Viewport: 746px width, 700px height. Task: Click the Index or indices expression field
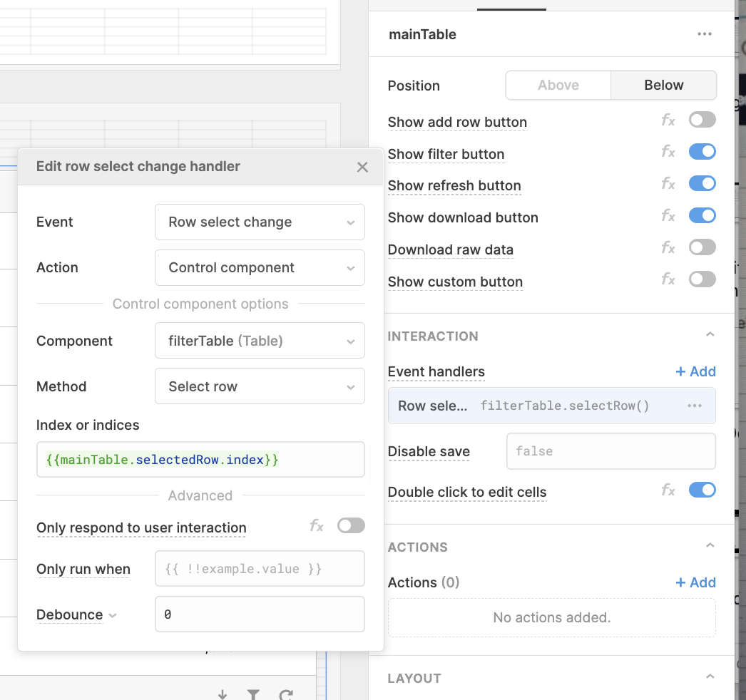[x=200, y=459]
